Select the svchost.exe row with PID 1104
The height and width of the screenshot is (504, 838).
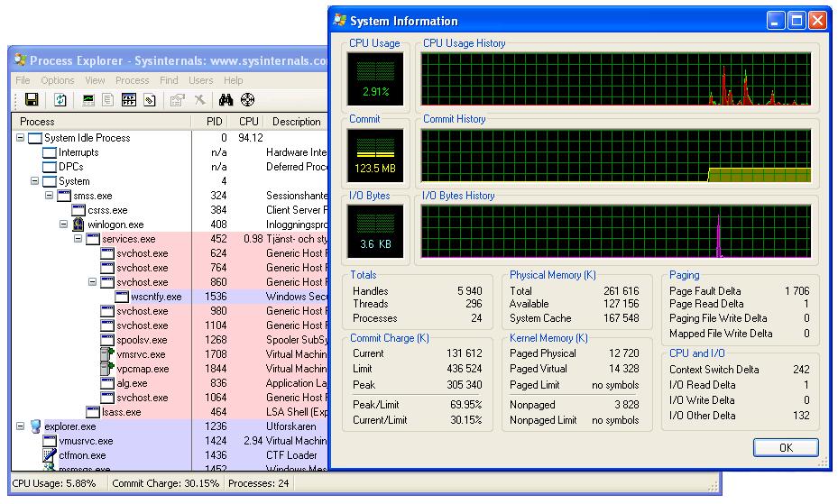(170, 325)
